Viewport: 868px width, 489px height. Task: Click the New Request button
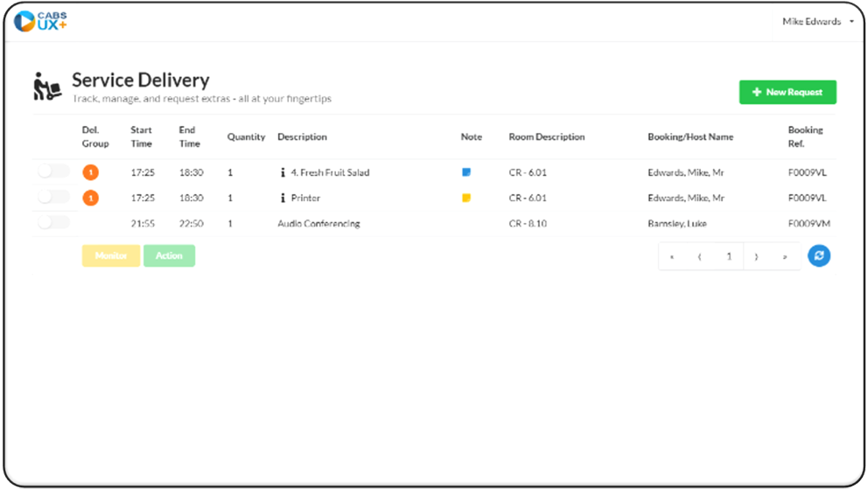pos(787,92)
